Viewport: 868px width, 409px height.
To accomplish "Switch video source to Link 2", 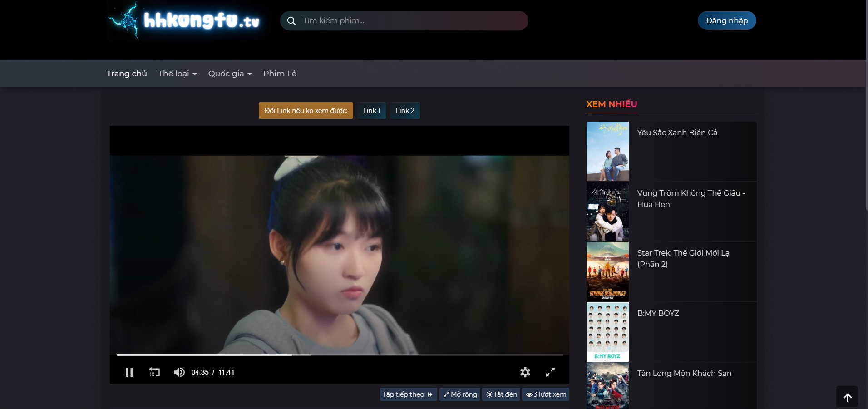I will click(404, 111).
